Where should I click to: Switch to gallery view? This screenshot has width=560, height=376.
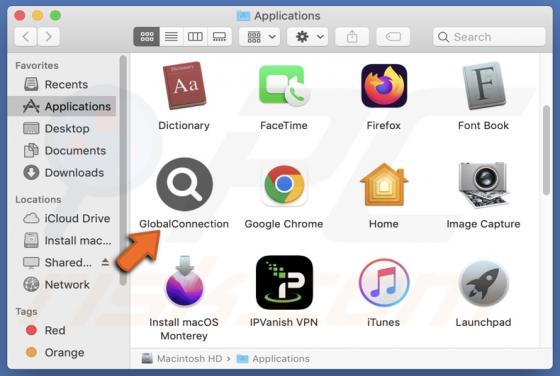(219, 36)
